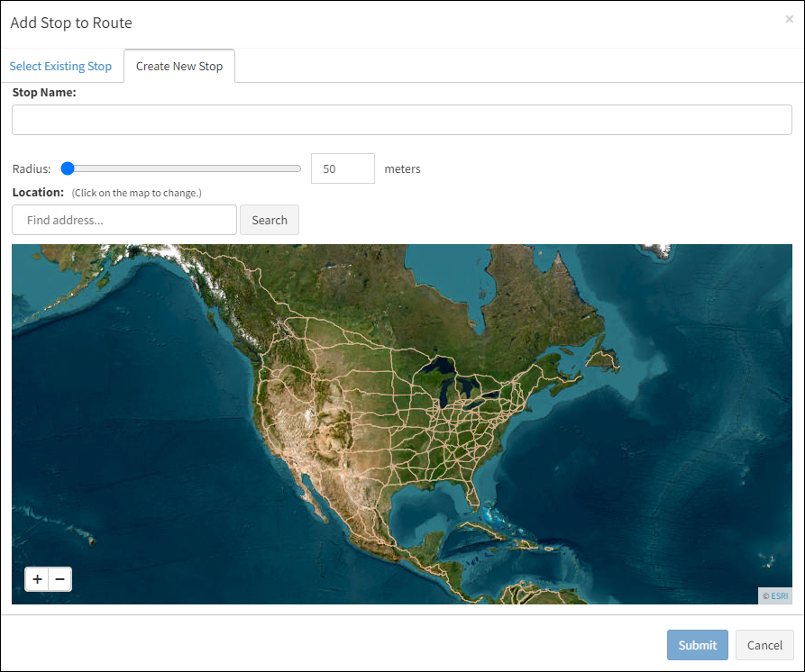Image resolution: width=805 pixels, height=672 pixels.
Task: Switch to Select Existing Stop tab
Action: 60,66
